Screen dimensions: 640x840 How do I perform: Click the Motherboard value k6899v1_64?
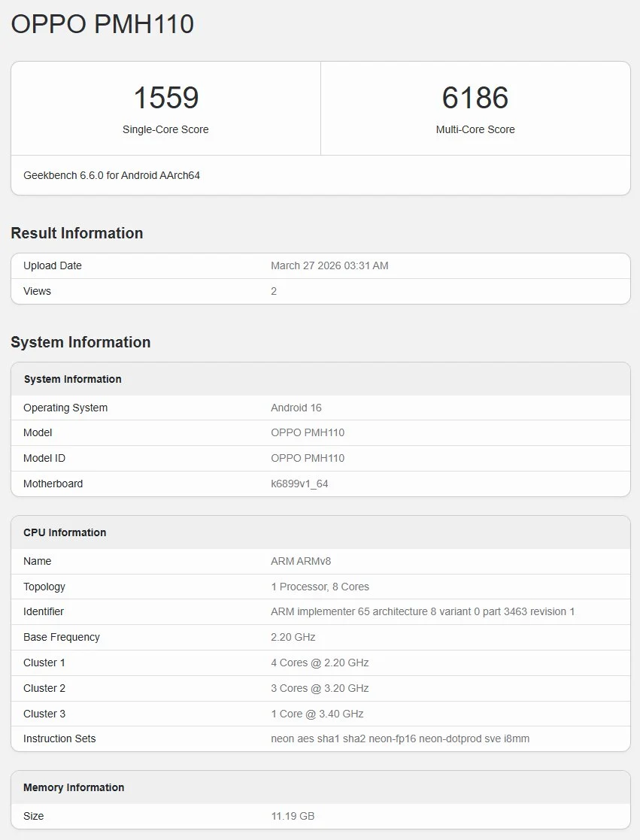coord(300,484)
